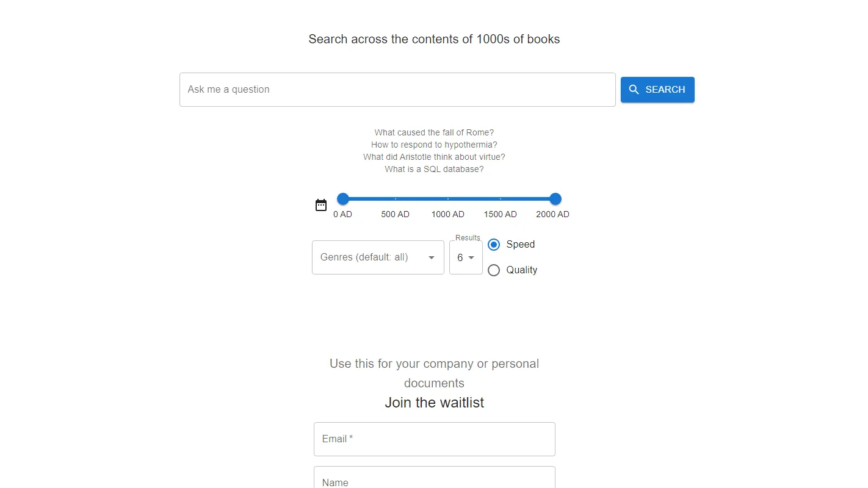Image resolution: width=868 pixels, height=488 pixels.
Task: Click the 500 AD label on the date range
Action: coord(395,214)
